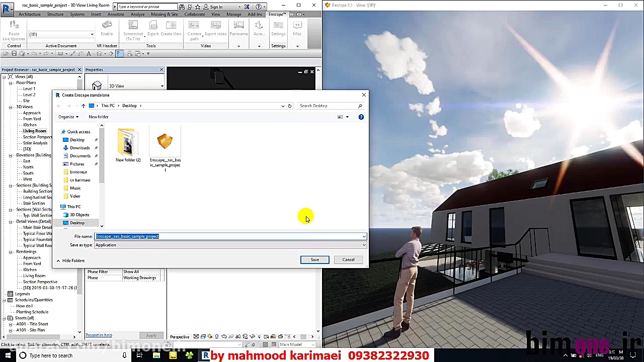Click the Create View tool icon
Image resolution: width=644 pixels, height=362 pixels.
[x=171, y=25]
